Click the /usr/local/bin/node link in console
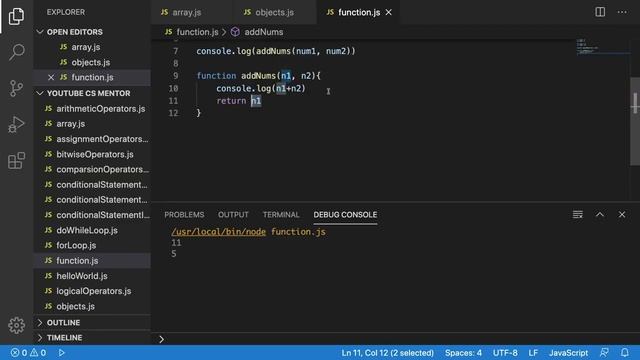640x360 pixels. point(219,232)
